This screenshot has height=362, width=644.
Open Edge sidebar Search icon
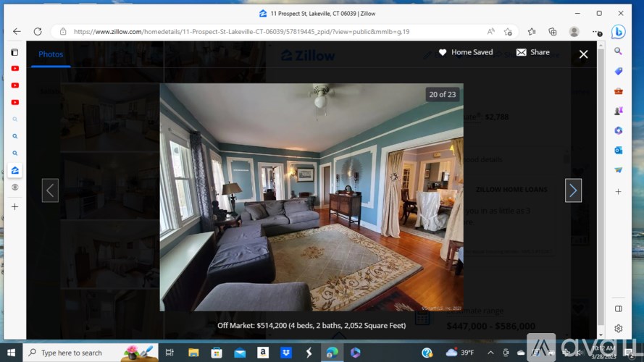(618, 51)
